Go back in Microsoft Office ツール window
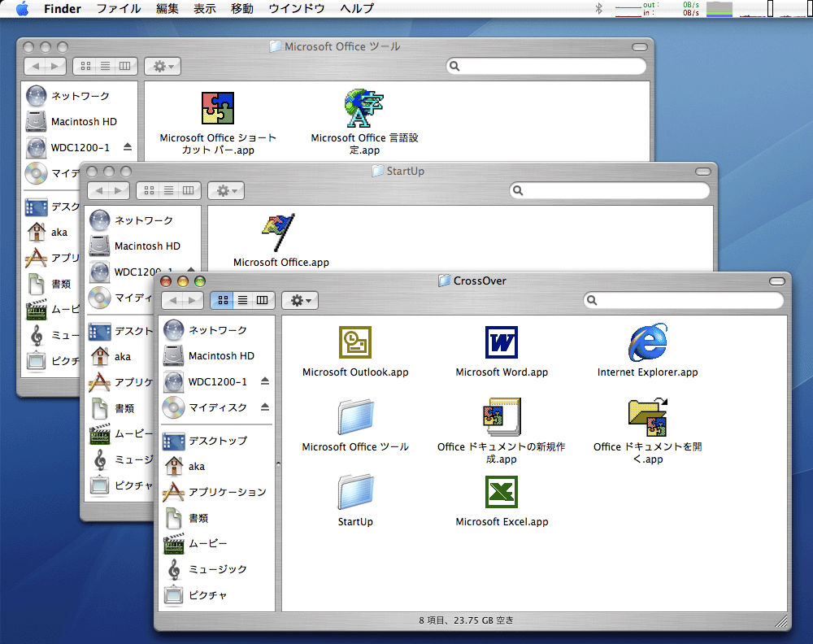 [35, 66]
